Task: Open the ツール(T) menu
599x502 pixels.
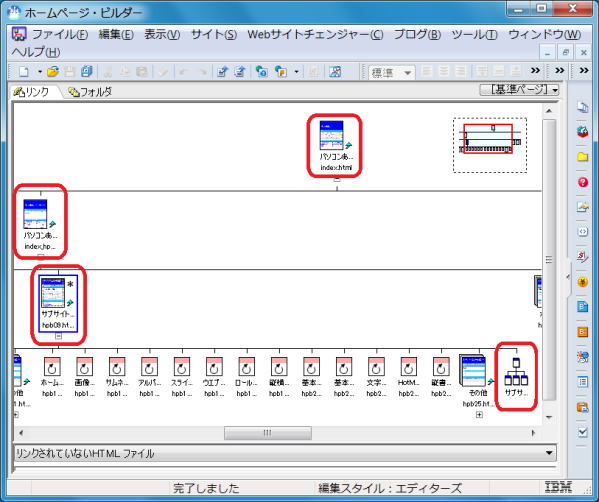Action: [474, 34]
